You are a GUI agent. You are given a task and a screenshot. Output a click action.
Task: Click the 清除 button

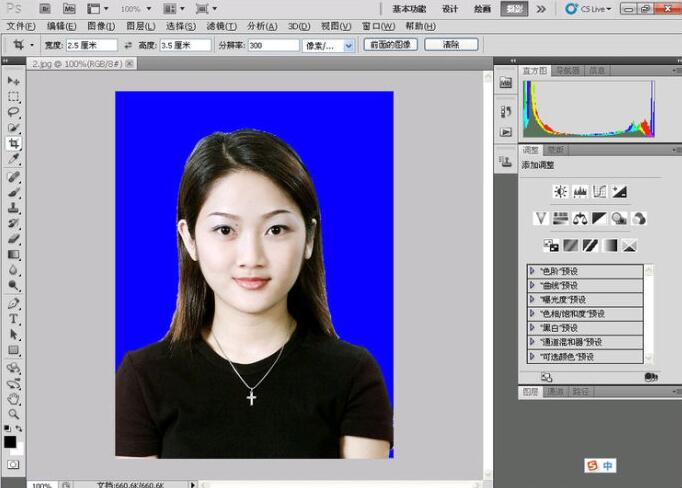pos(450,45)
